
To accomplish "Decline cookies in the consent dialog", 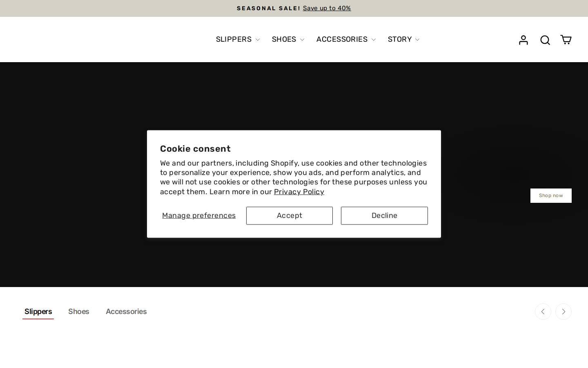I will click(384, 215).
